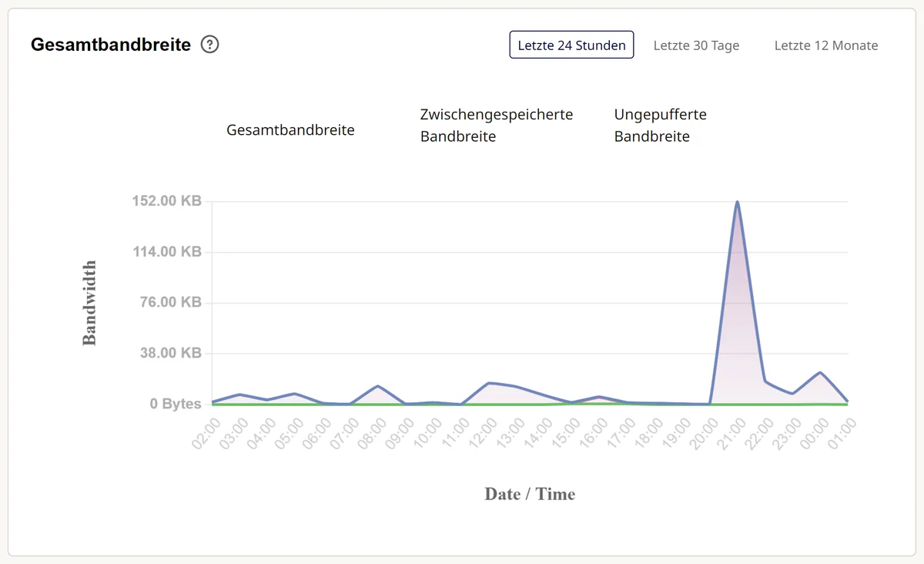Select the 08:00 data point on the line

pyautogui.click(x=377, y=386)
